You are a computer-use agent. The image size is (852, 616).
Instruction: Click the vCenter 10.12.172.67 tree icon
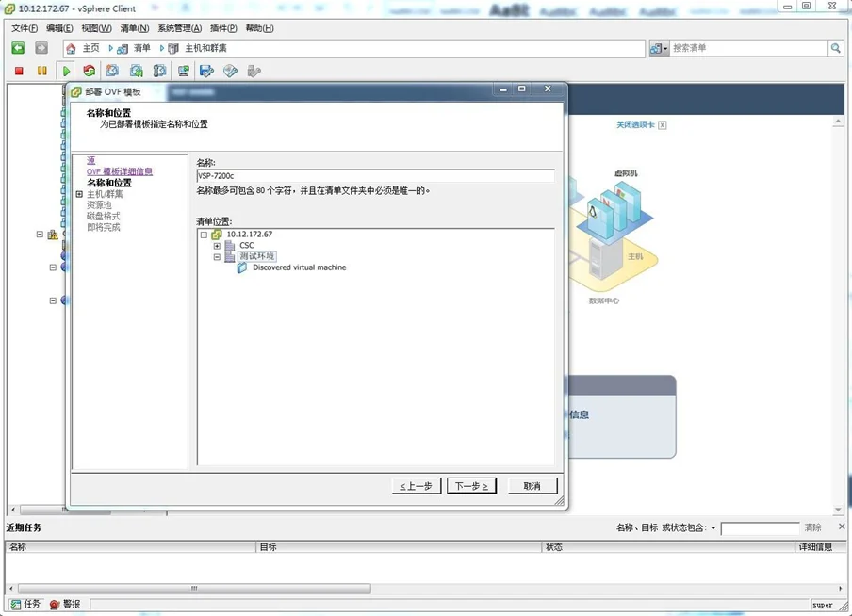217,235
